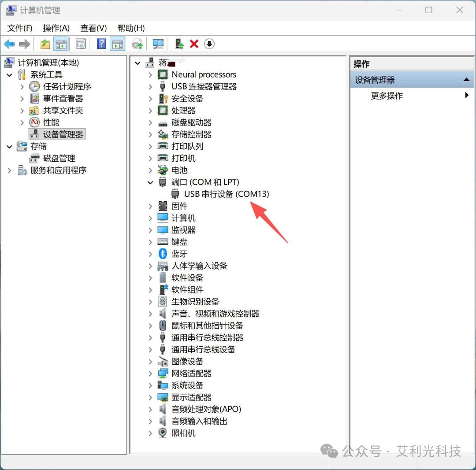This screenshot has height=470, width=476.
Task: Open the 操作(A) menu
Action: (x=56, y=28)
